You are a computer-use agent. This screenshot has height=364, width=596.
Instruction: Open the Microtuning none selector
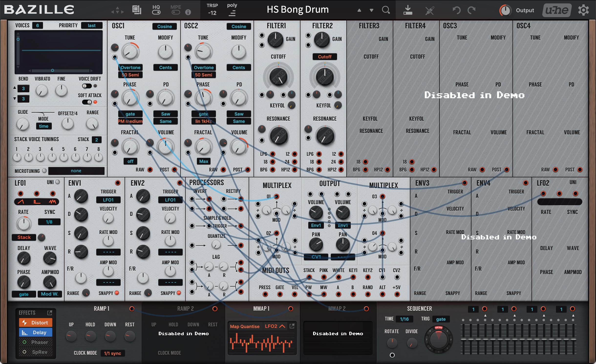click(76, 171)
